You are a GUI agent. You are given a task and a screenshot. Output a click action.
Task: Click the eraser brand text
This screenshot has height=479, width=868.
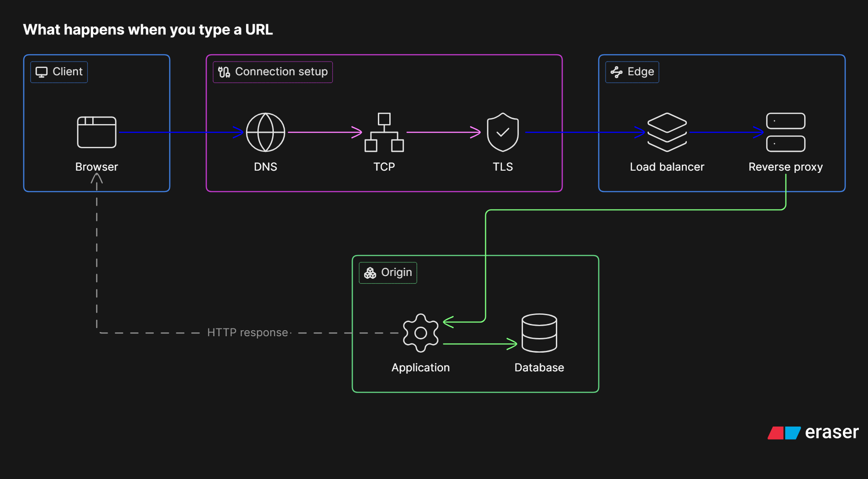click(831, 432)
